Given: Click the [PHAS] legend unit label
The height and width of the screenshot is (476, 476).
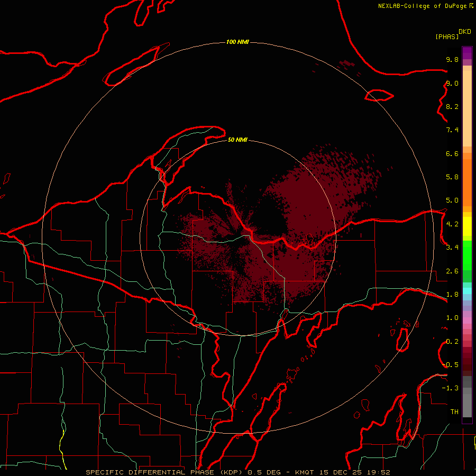Looking at the screenshot, I should [447, 36].
